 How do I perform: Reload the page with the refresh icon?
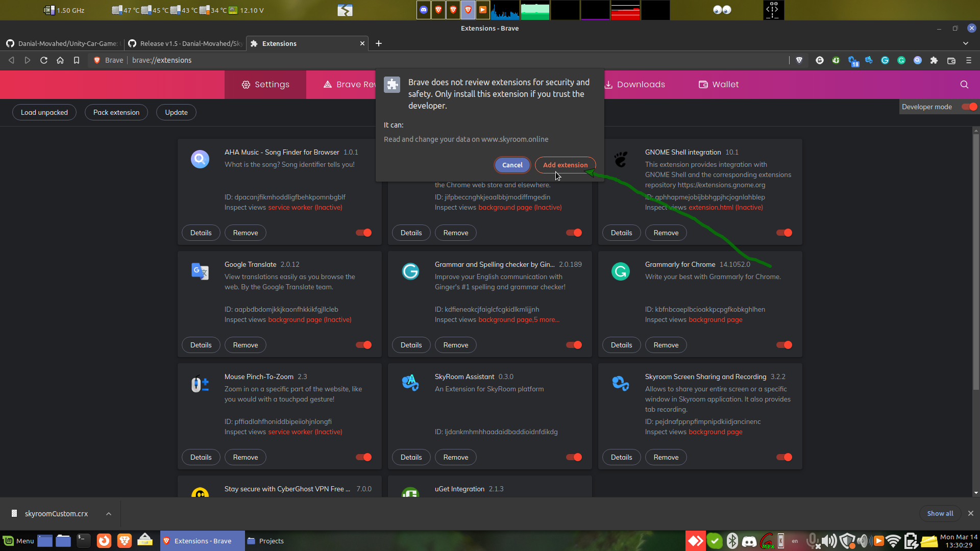[x=44, y=60]
